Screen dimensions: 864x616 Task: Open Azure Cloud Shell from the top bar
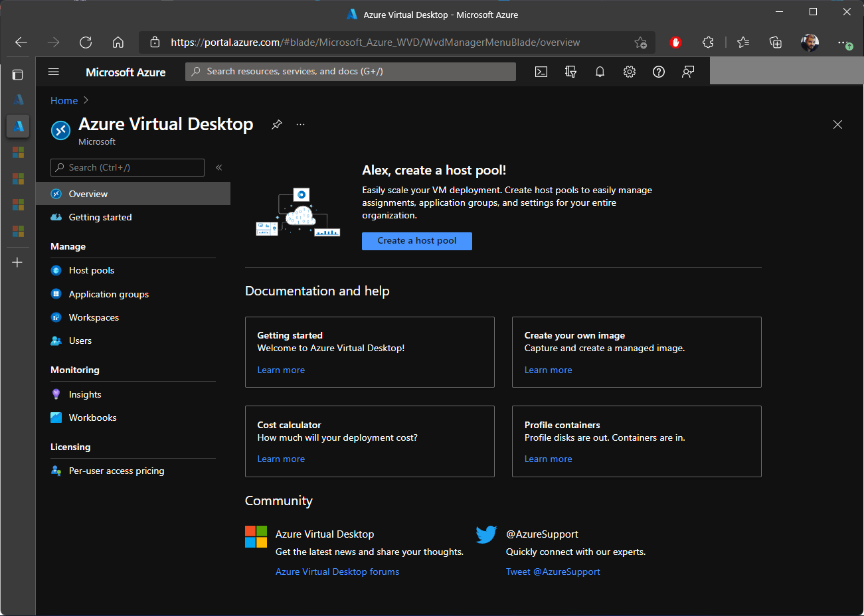pyautogui.click(x=541, y=72)
